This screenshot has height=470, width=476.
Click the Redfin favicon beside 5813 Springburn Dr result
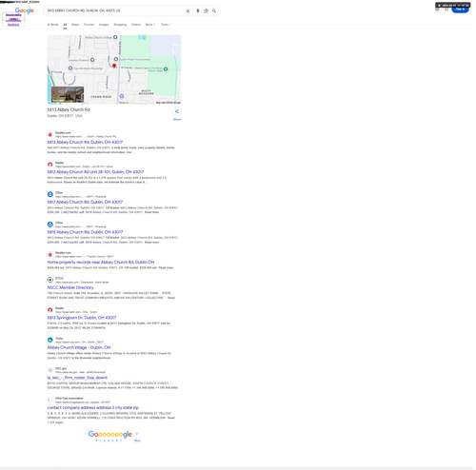[x=50, y=310]
